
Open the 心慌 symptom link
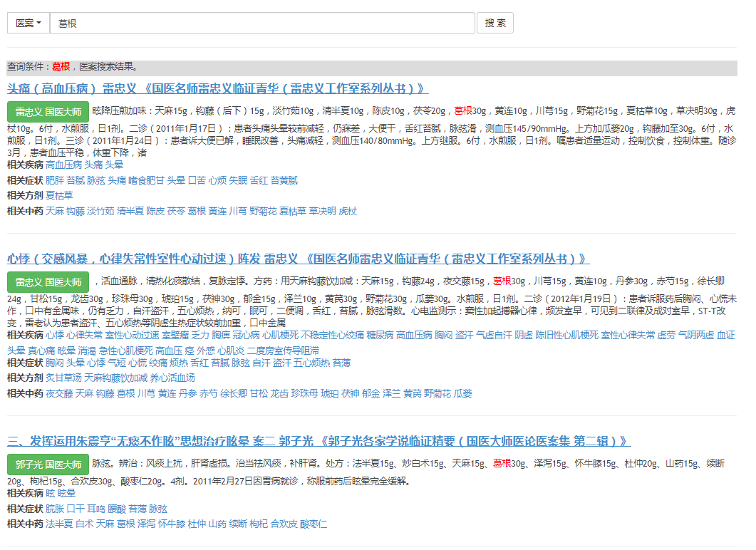point(138,363)
